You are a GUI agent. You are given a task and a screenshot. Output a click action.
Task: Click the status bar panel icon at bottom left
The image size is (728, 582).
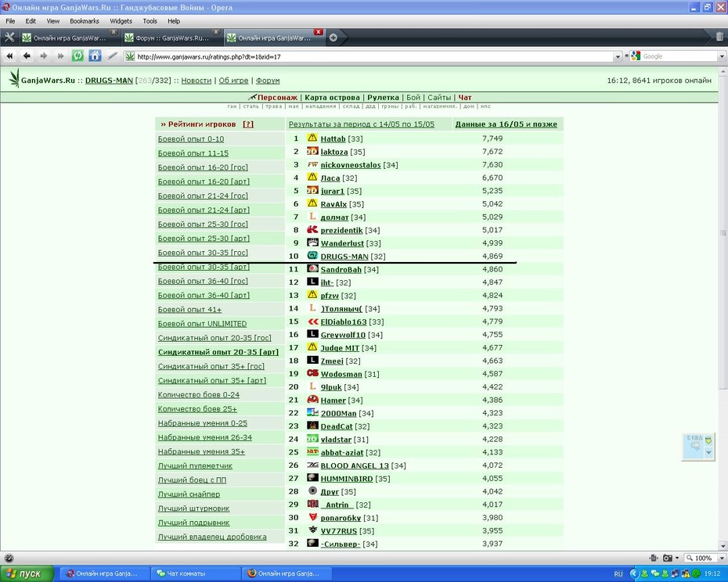(x=9, y=558)
